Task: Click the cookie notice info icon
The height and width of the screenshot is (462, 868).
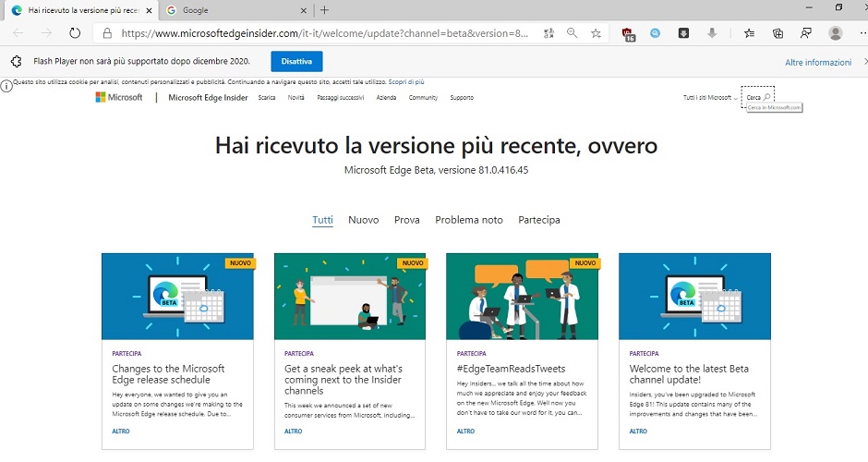Action: (x=6, y=86)
